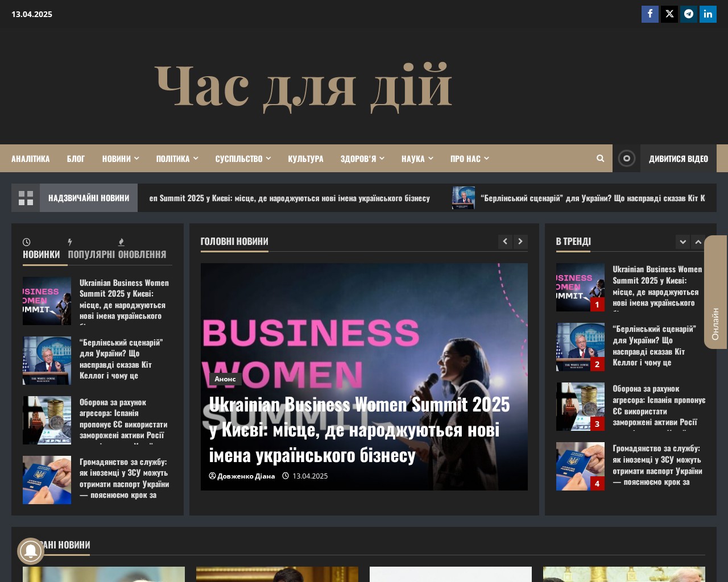Open ticker headline about Берлінський сценарій

coord(593,198)
